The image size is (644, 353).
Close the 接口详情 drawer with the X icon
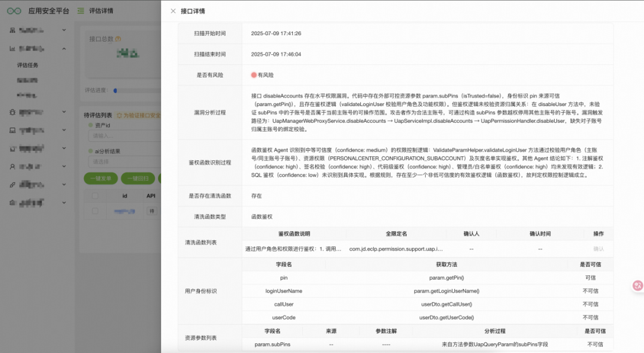coord(173,11)
